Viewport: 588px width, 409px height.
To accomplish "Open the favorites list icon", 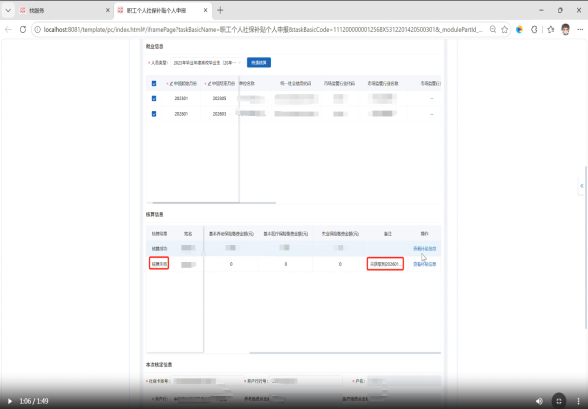I will pyautogui.click(x=550, y=29).
